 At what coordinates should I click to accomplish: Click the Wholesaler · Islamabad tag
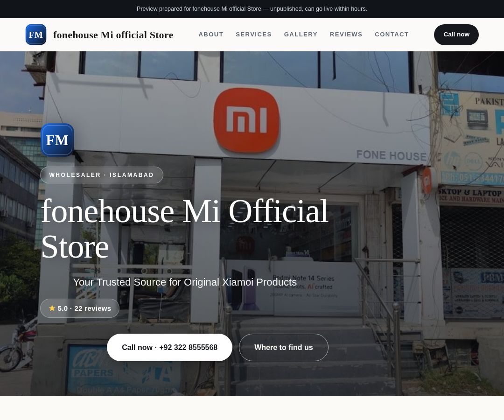pos(102,175)
